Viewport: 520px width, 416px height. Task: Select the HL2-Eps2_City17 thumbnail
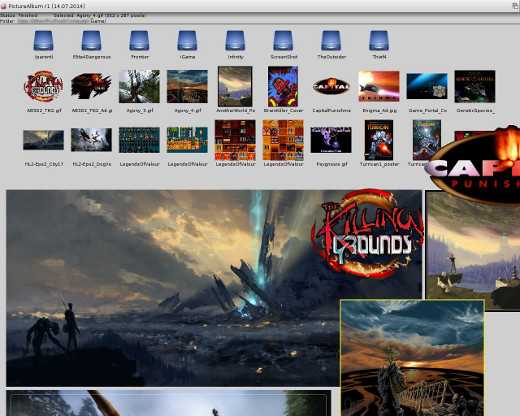[43, 140]
